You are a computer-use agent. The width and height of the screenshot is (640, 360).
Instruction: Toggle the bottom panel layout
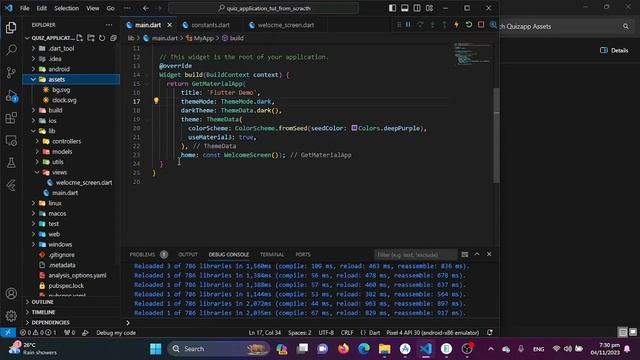(404, 8)
